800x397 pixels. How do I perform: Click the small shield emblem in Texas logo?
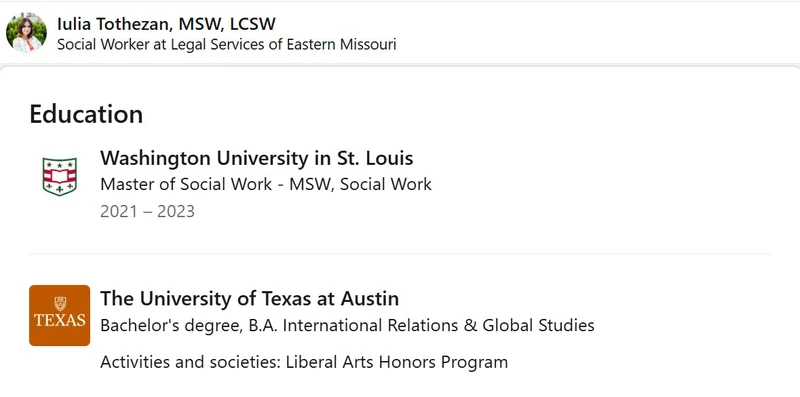click(x=60, y=304)
